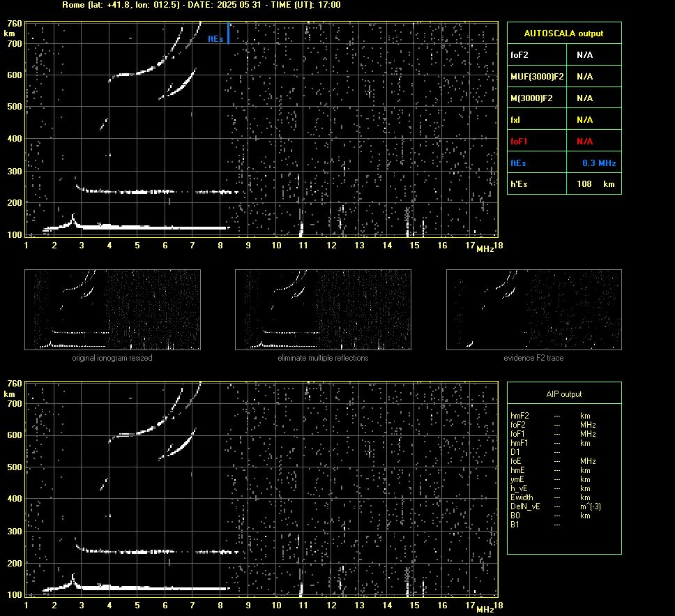The height and width of the screenshot is (616, 675).
Task: Click the MHz axis label of the top ionogram
Action: [x=485, y=249]
